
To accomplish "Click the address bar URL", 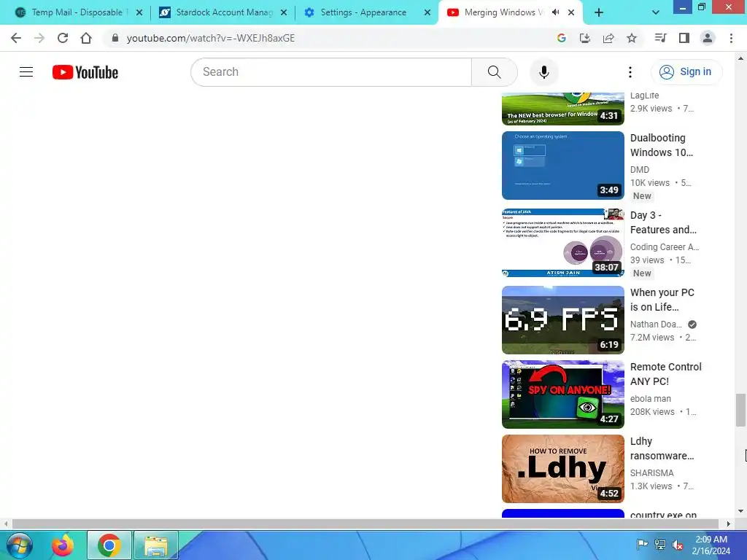I will click(211, 38).
